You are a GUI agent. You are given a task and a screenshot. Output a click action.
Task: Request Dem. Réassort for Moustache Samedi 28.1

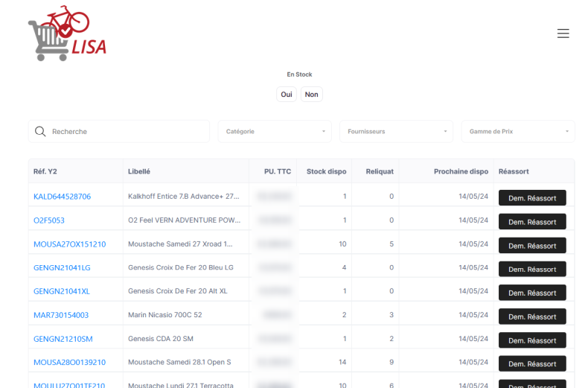[x=532, y=363]
